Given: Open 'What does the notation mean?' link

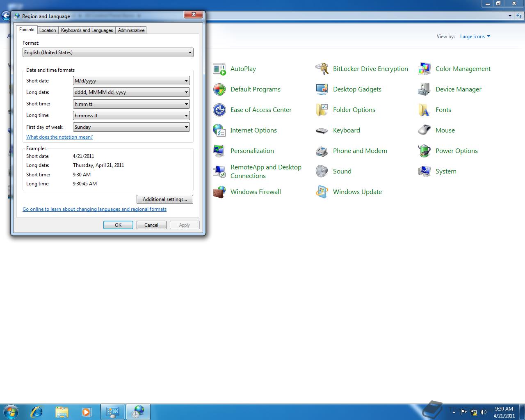Looking at the screenshot, I should coord(59,137).
